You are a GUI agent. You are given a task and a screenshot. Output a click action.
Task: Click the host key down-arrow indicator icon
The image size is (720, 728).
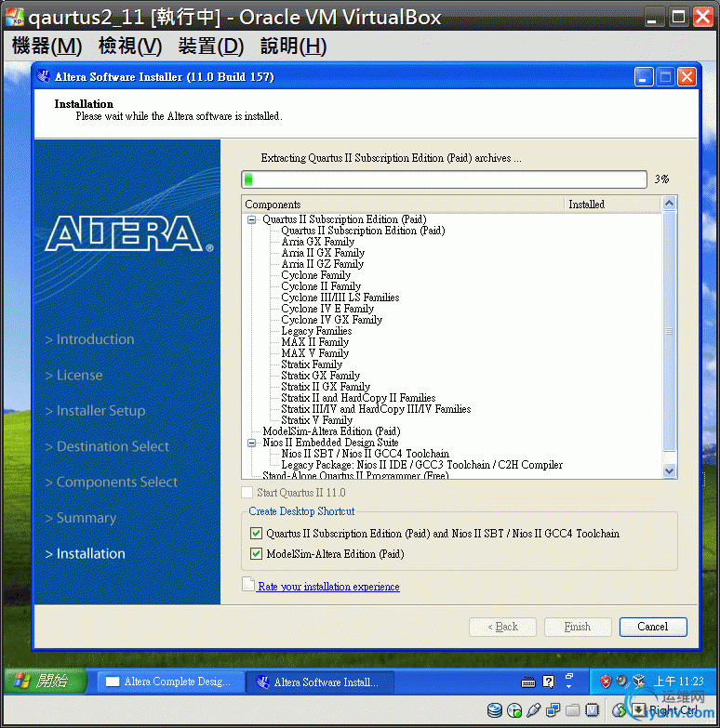639,710
